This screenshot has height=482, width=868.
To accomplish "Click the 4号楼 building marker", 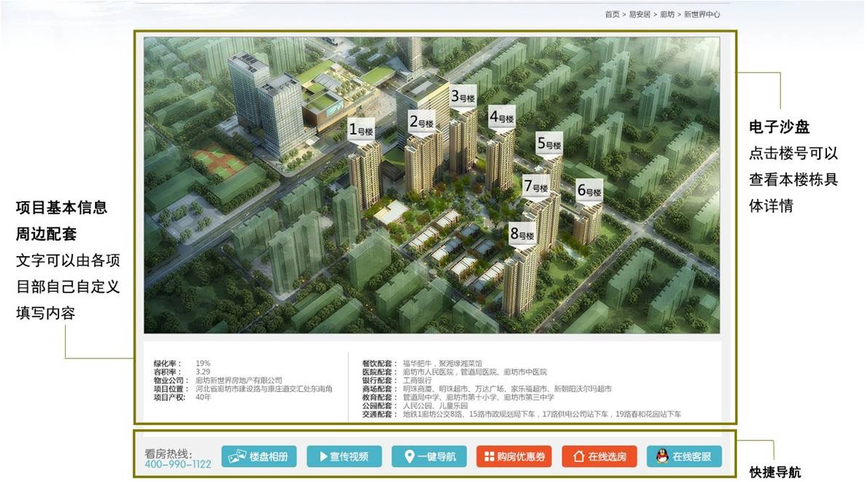I will click(502, 117).
